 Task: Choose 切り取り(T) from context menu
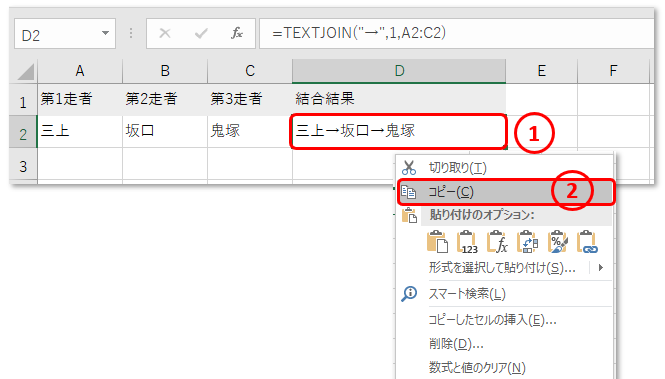coord(505,168)
